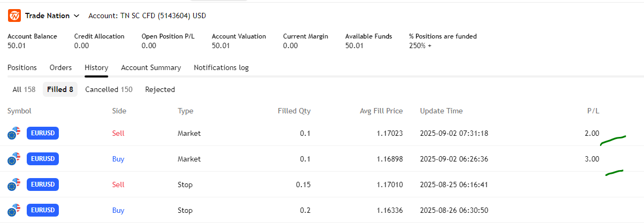Click EURUSD symbol badge in first row
Image resolution: width=644 pixels, height=223 pixels.
tap(43, 133)
